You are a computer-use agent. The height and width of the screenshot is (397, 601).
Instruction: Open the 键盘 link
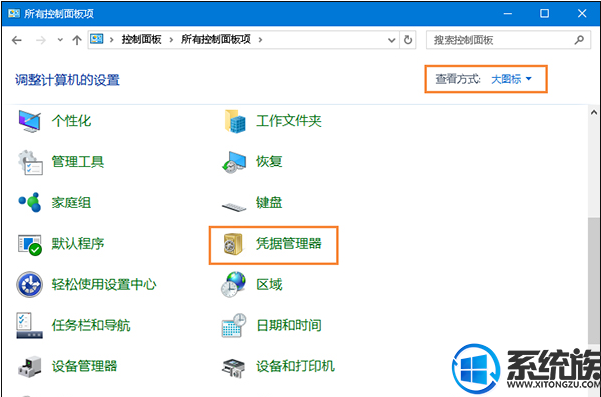269,203
